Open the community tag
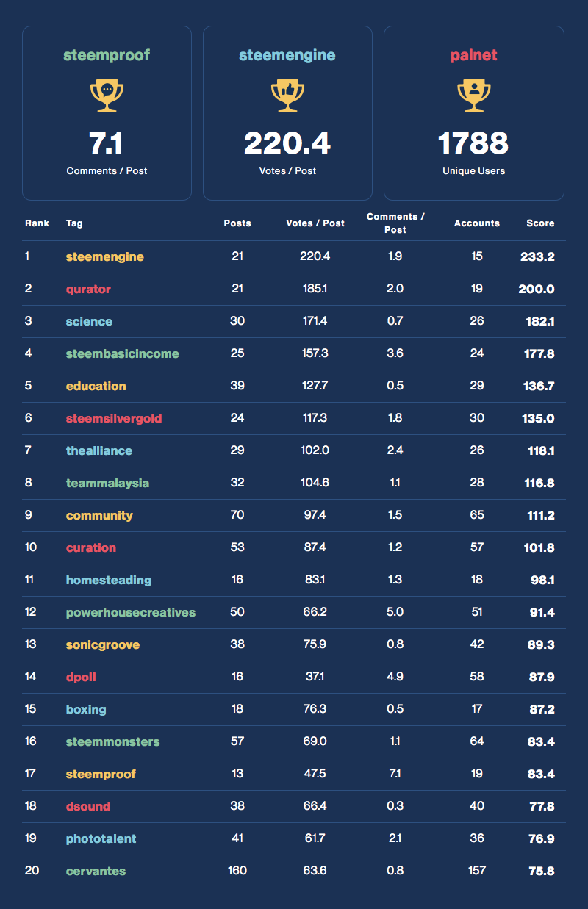The height and width of the screenshot is (909, 588). (x=99, y=515)
